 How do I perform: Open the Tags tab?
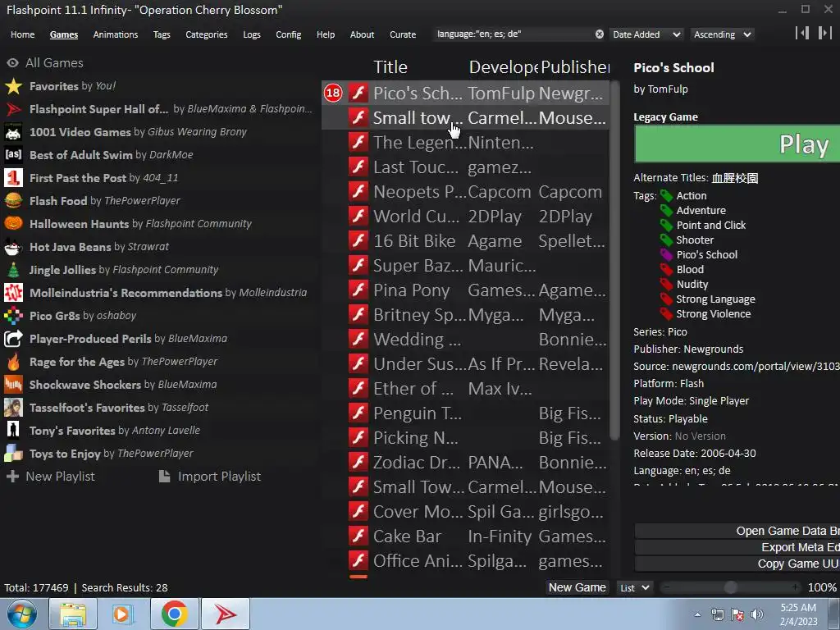click(x=162, y=34)
